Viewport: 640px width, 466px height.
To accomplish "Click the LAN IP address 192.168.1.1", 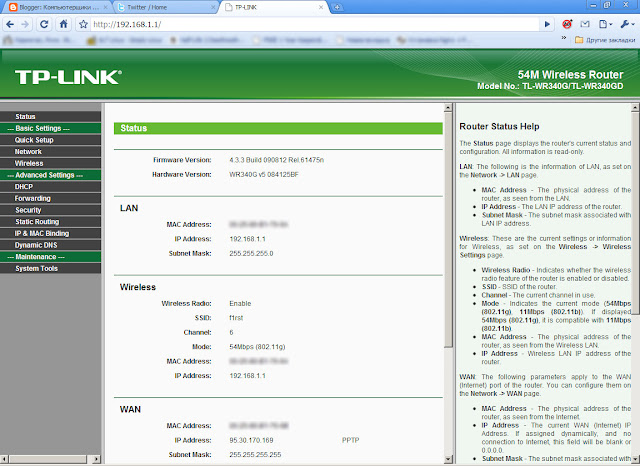I will (247, 239).
